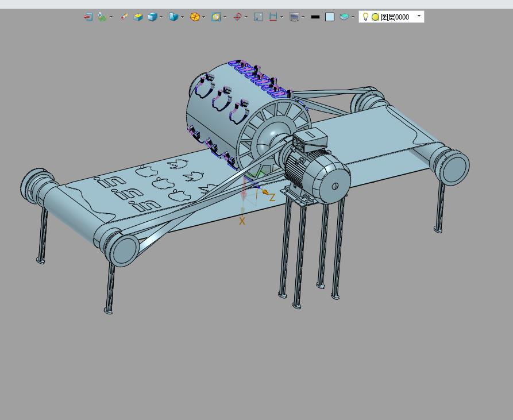Open dropdown next to orange polygon icon
The height and width of the screenshot is (420, 513).
(x=203, y=17)
